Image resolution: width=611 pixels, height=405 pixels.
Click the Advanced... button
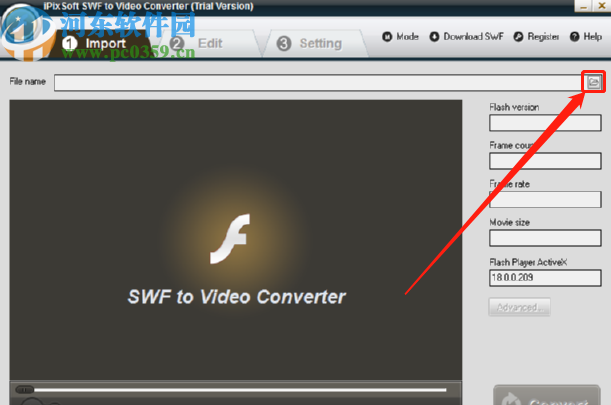(519, 307)
